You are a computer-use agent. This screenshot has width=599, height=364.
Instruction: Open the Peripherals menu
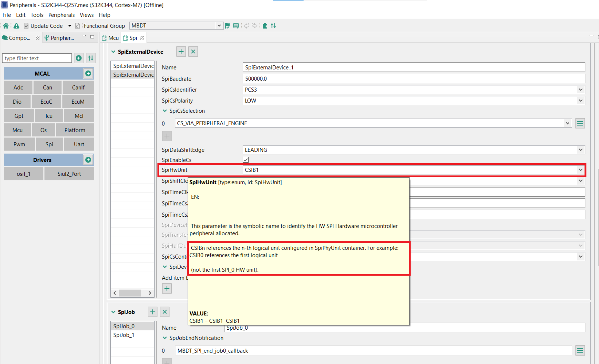(61, 15)
